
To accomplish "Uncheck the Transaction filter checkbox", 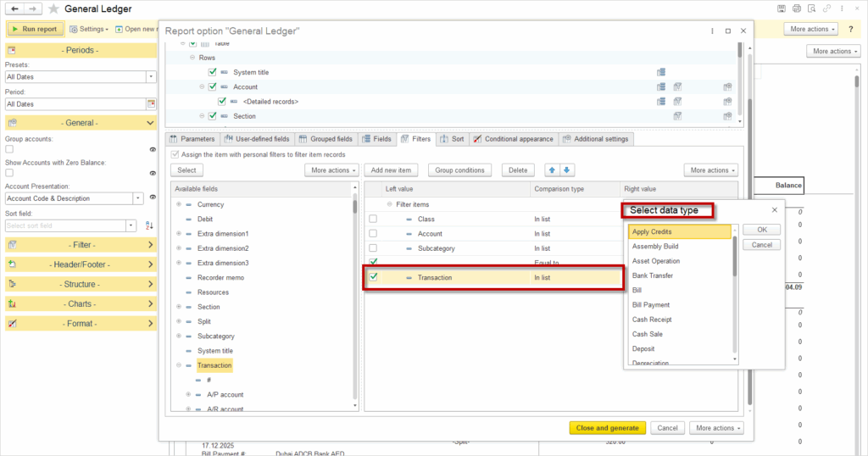I will tap(373, 277).
